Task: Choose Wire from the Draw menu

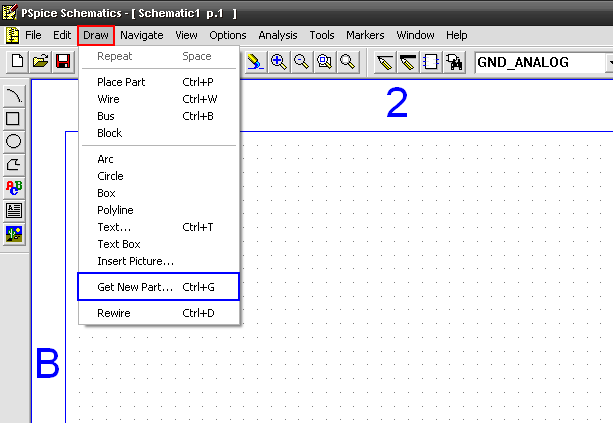Action: click(159, 99)
